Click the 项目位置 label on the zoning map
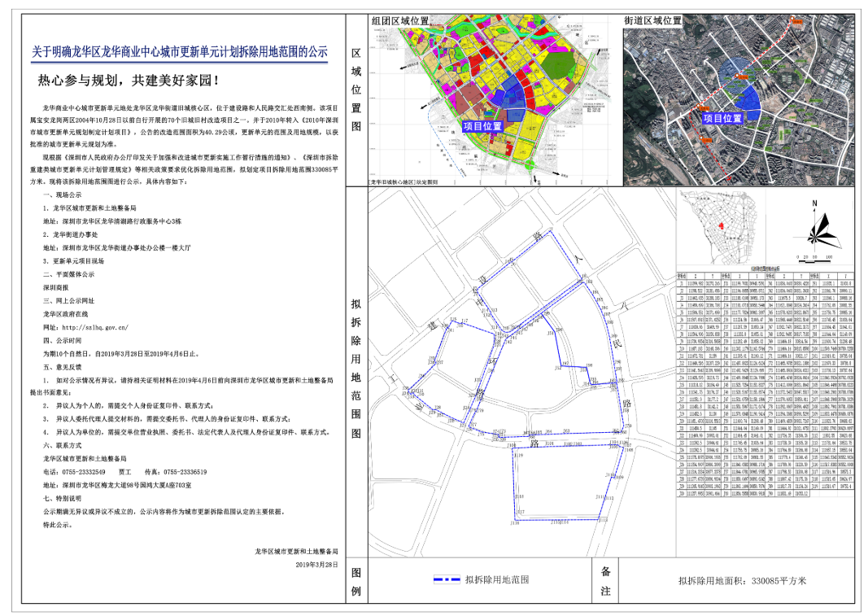 pos(482,126)
